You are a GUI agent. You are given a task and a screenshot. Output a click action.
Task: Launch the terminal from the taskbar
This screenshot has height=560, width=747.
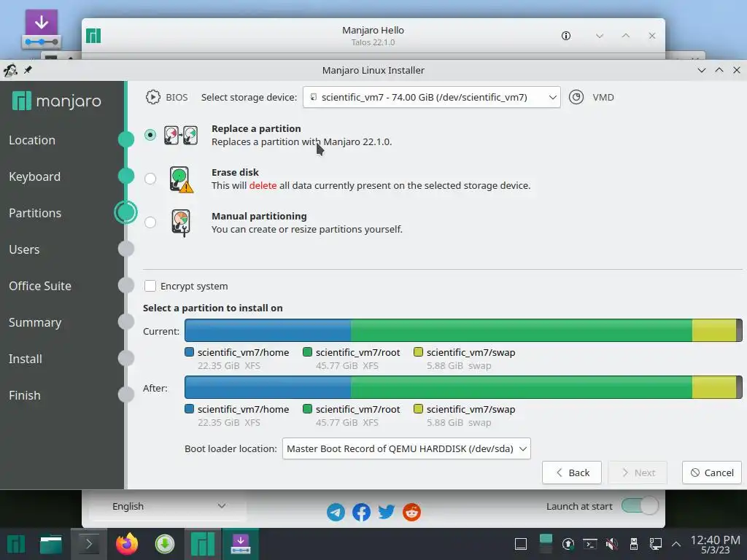pos(88,544)
